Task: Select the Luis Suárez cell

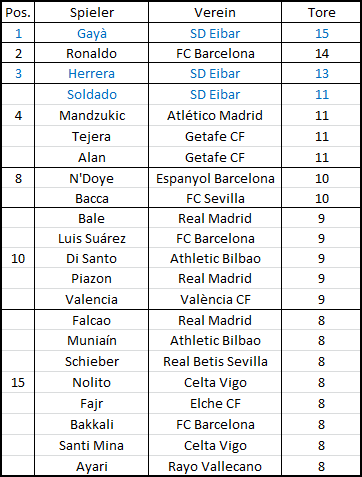Action: coord(92,238)
